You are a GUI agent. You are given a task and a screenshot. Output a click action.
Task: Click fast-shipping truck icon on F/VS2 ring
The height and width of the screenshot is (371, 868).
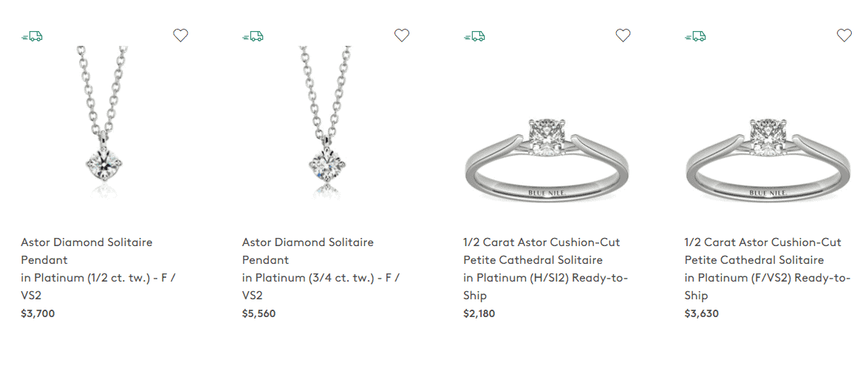695,35
